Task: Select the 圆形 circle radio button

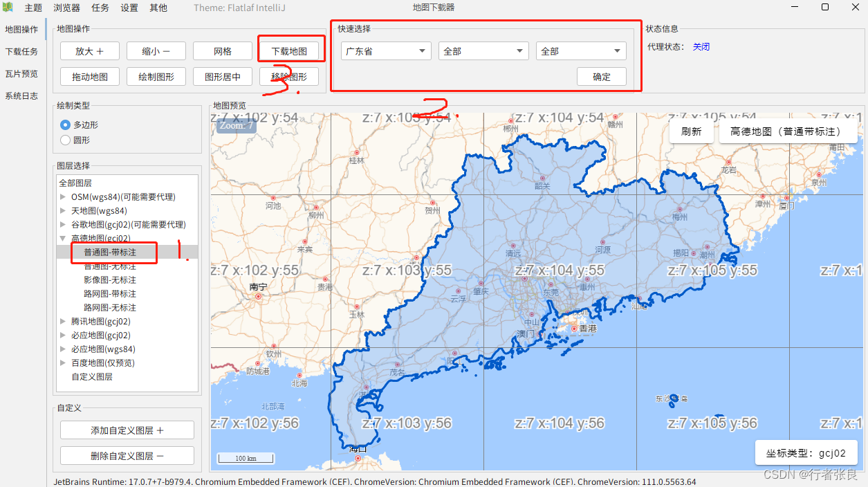Action: pyautogui.click(x=66, y=140)
